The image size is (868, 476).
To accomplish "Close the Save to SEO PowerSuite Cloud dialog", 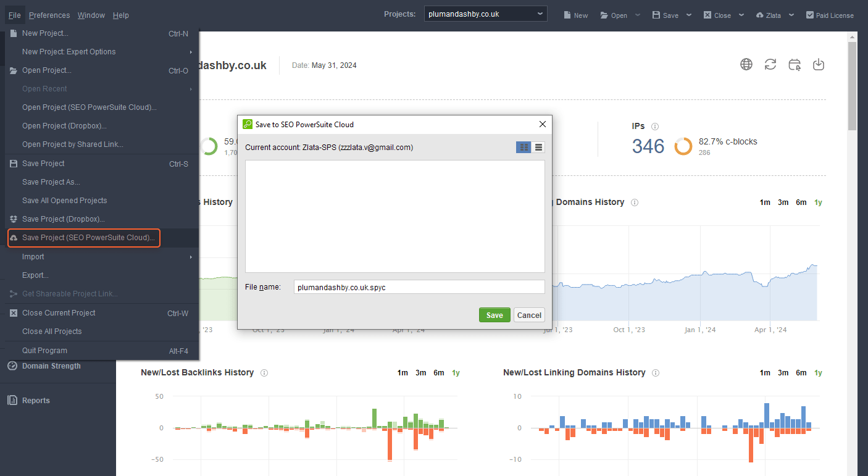I will (x=543, y=124).
